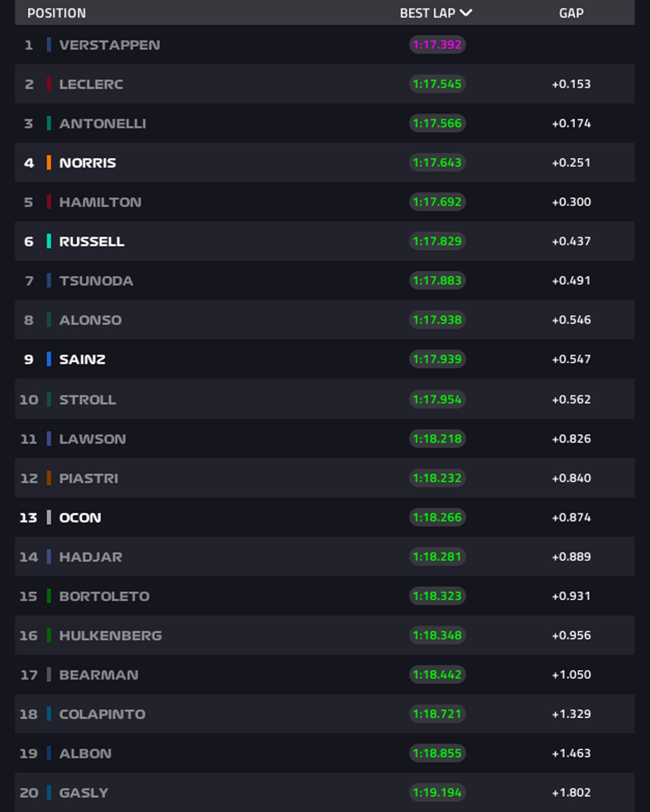Viewport: 650px width, 812px height.
Task: Select the Norris driver name
Action: point(88,163)
